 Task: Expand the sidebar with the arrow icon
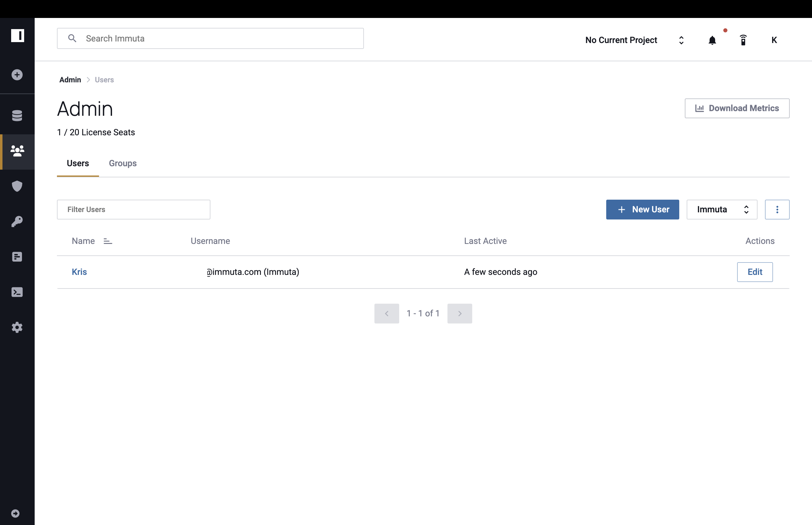coord(15,513)
